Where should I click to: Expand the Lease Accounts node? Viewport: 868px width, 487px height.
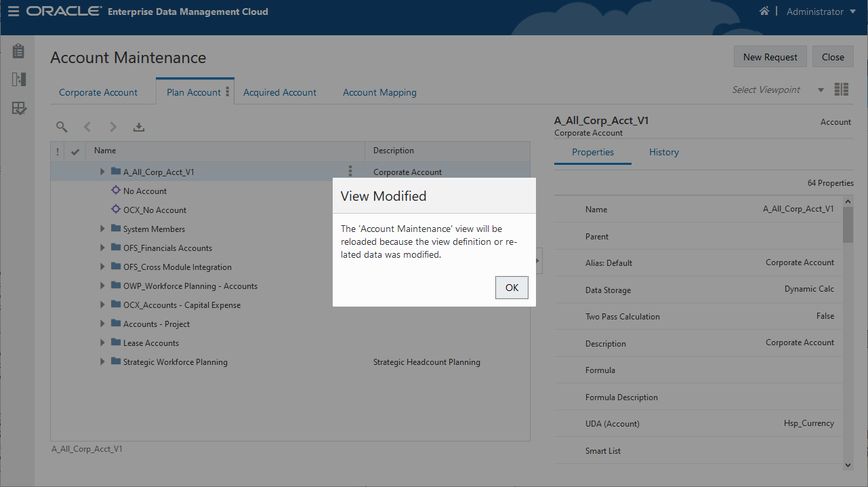(x=102, y=343)
